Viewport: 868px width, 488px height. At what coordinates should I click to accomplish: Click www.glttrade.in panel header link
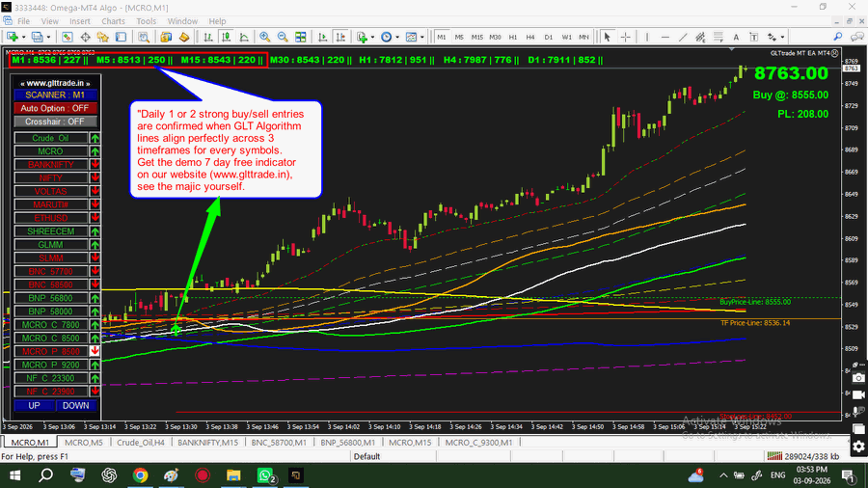55,83
